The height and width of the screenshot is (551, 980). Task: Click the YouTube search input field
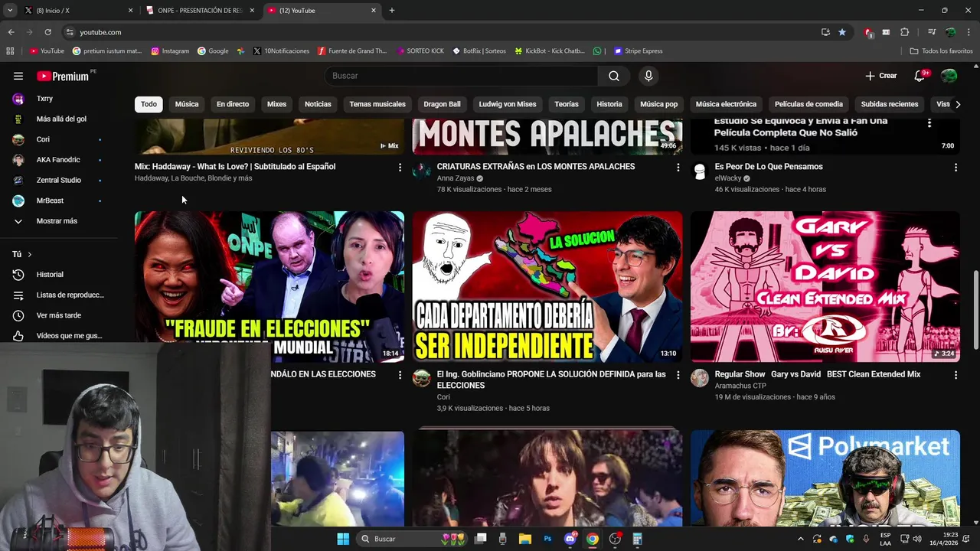[x=461, y=76]
